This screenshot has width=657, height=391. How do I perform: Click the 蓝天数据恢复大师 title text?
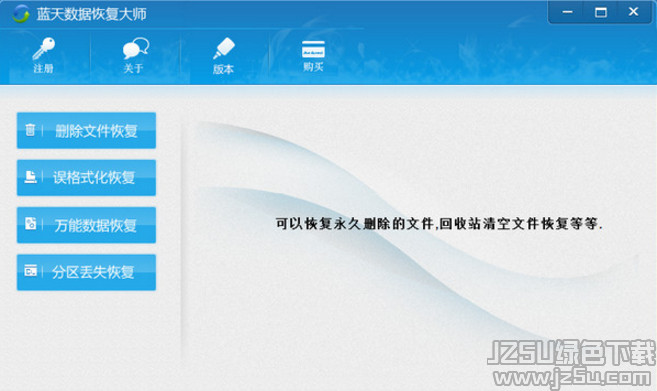tap(91, 14)
